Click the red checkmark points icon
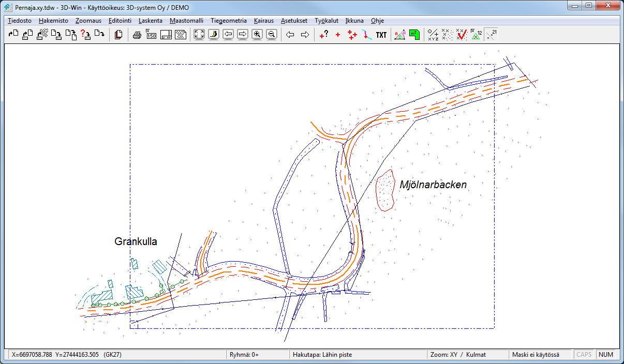Screen dimensions: 624x364 (x=462, y=35)
